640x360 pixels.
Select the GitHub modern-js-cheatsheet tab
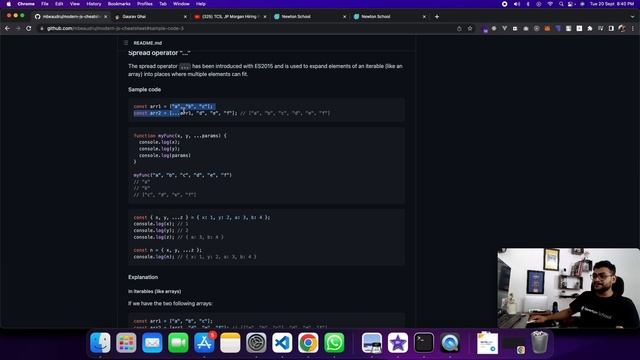pyautogui.click(x=71, y=17)
